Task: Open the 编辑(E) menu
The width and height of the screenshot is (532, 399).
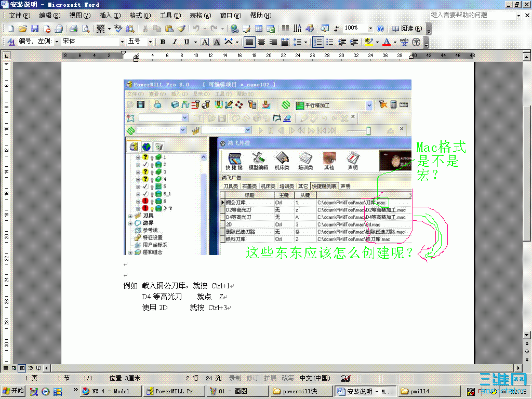Action: [49, 15]
